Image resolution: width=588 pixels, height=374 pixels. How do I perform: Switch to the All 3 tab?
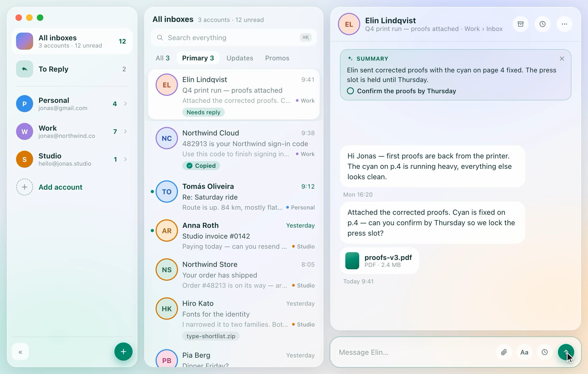coord(163,58)
